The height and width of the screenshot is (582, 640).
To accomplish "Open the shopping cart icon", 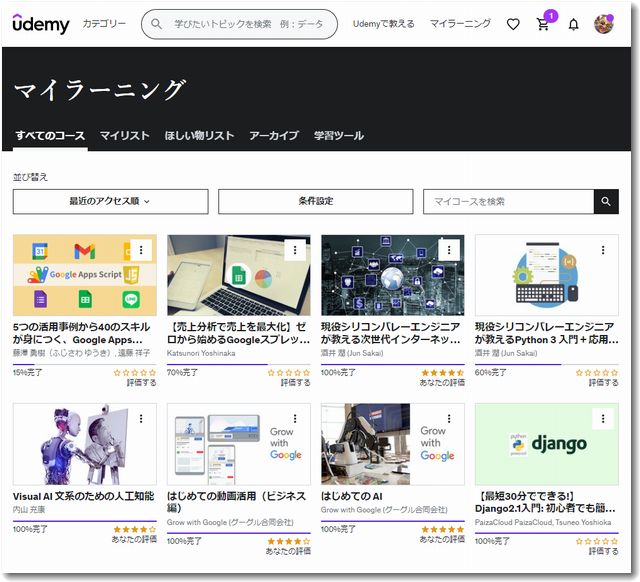I will pyautogui.click(x=543, y=24).
